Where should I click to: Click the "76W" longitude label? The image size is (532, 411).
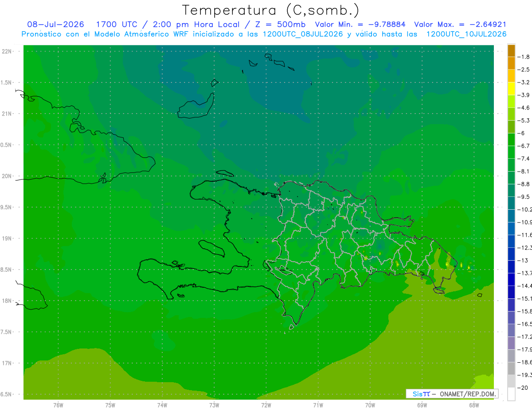[58, 405]
